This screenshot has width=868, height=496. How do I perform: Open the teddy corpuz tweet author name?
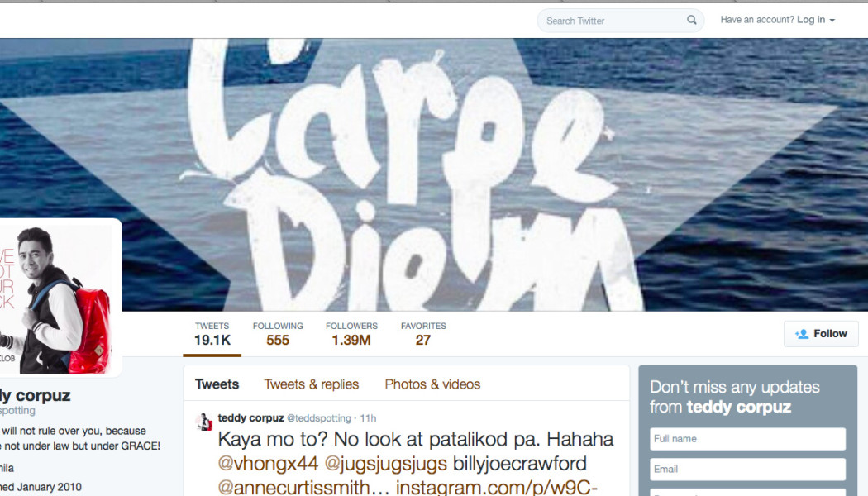tap(250, 418)
